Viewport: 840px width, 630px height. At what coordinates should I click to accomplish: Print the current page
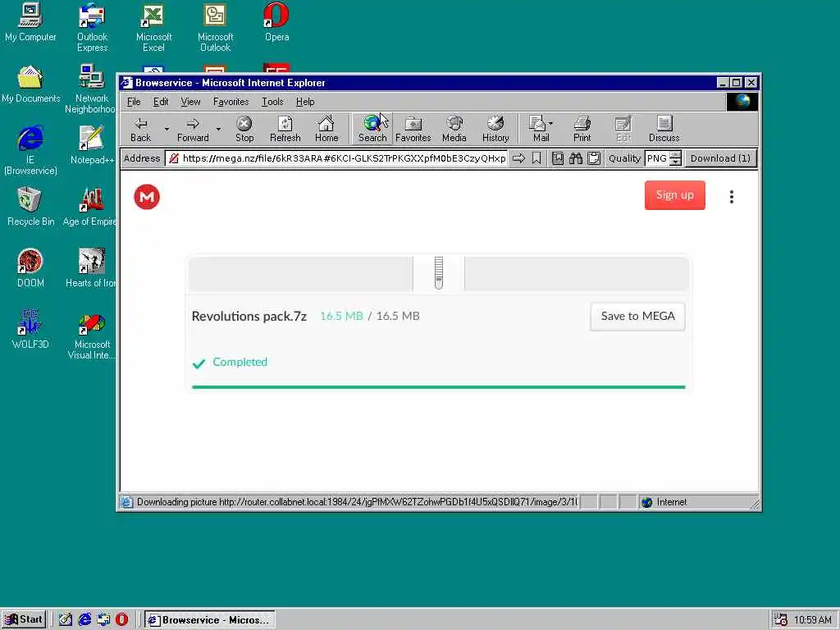click(582, 129)
